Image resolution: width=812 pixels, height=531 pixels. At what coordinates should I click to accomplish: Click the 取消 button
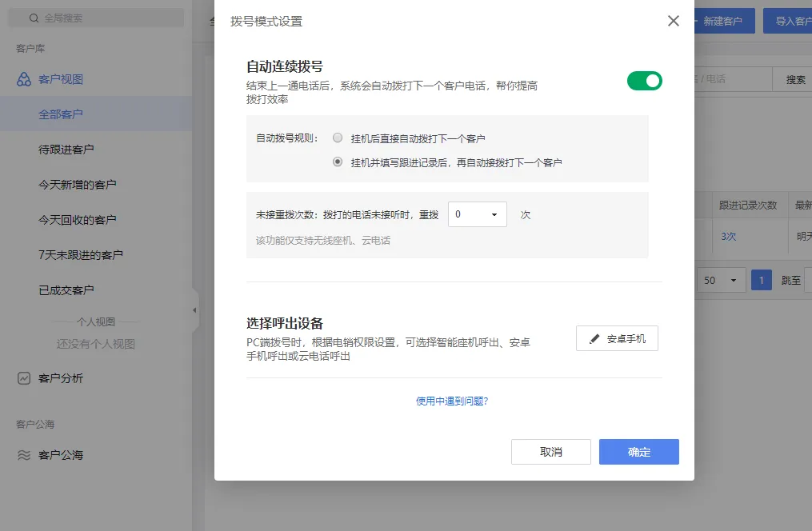point(551,452)
